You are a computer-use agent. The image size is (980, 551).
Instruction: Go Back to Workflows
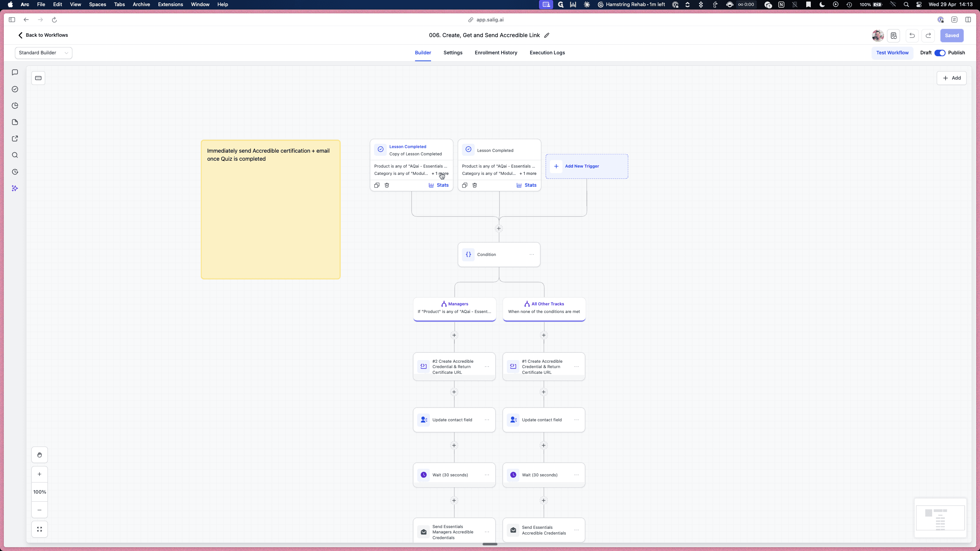point(43,35)
